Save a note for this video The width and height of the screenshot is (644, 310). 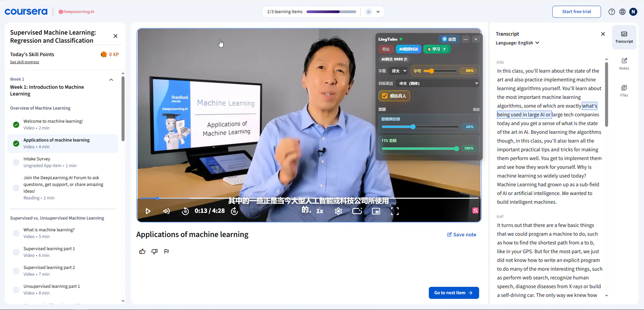[x=462, y=235]
